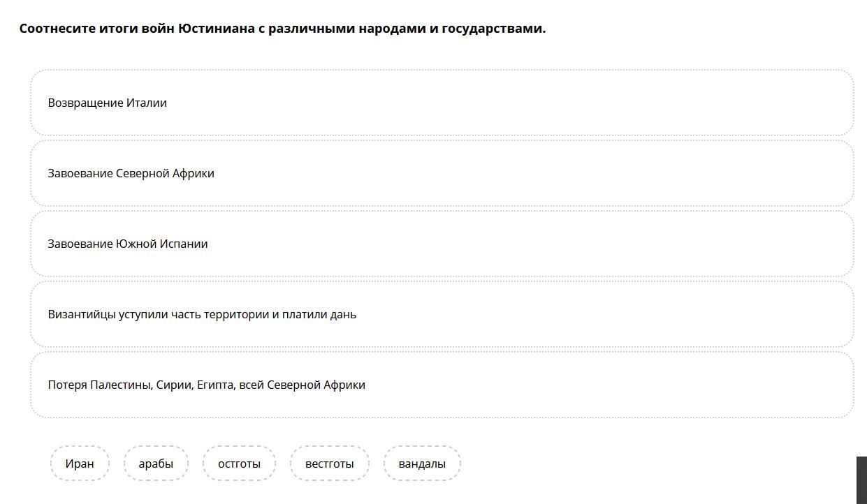The width and height of the screenshot is (867, 504).
Task: Select the "Потеря Палестины, Сирии, Египта" box
Action: pyautogui.click(x=442, y=385)
